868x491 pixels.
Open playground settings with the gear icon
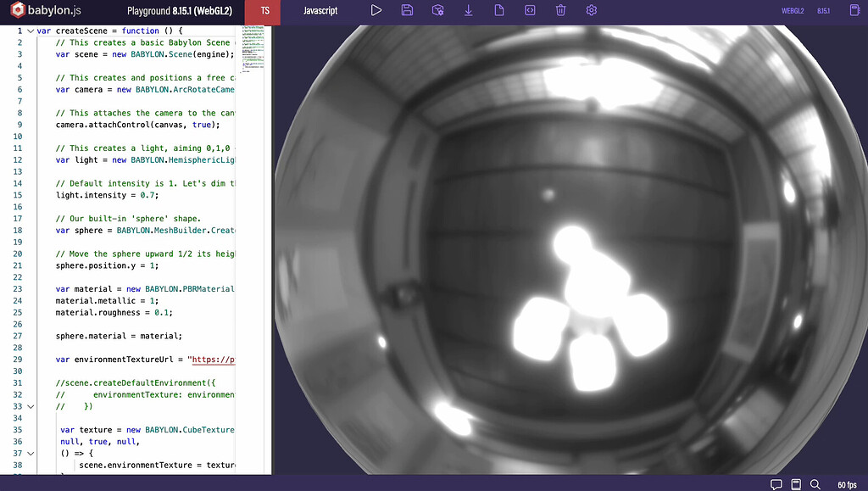pos(591,10)
